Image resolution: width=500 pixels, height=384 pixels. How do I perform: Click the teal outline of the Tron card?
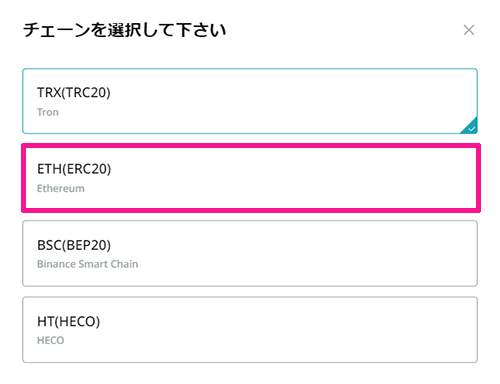coord(250,69)
